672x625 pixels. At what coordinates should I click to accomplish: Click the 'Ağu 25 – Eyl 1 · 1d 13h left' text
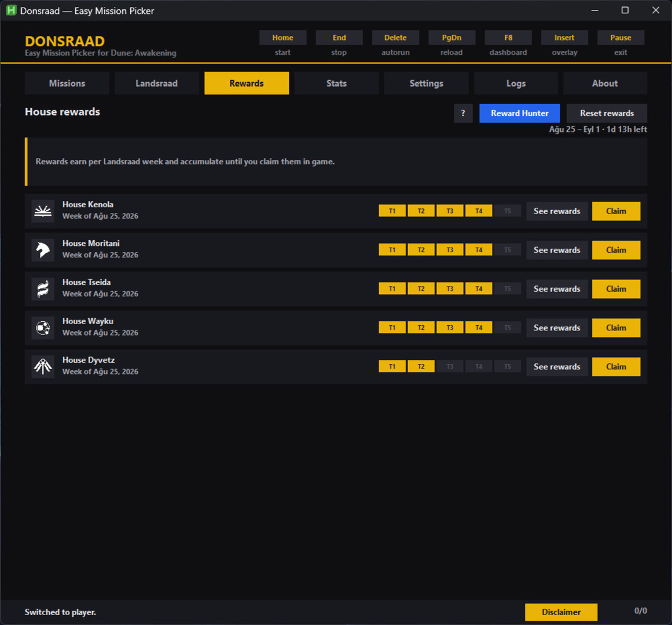click(x=598, y=130)
